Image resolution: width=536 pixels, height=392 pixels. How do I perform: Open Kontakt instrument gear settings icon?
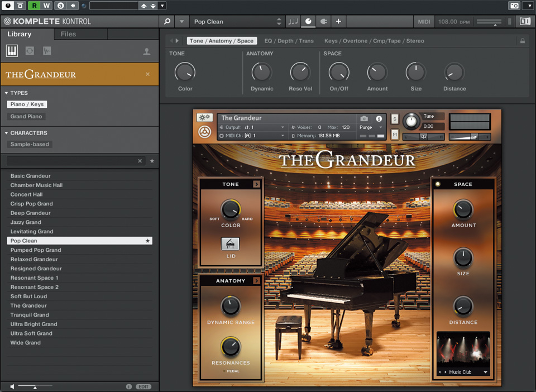(x=205, y=118)
